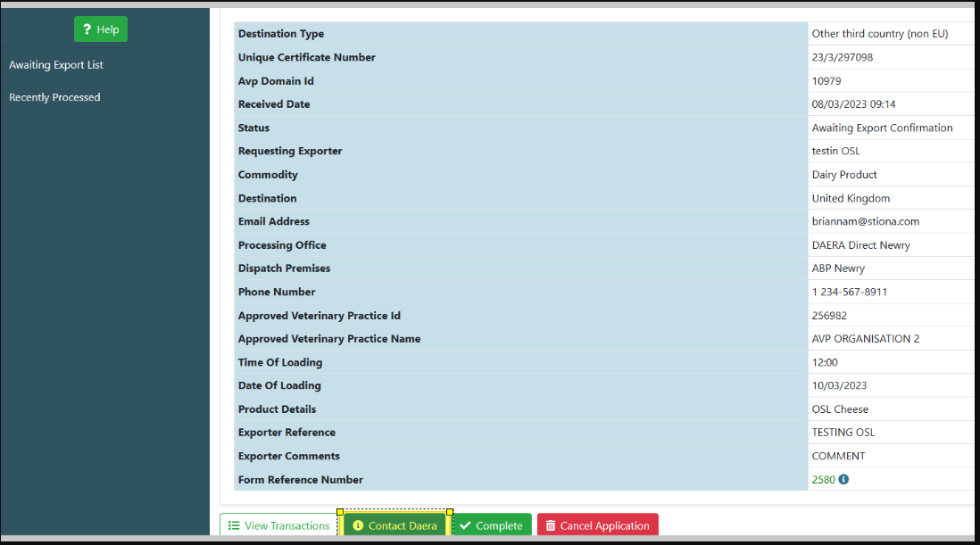Select the loading date 10/03/2023
This screenshot has width=980, height=545.
click(x=839, y=385)
